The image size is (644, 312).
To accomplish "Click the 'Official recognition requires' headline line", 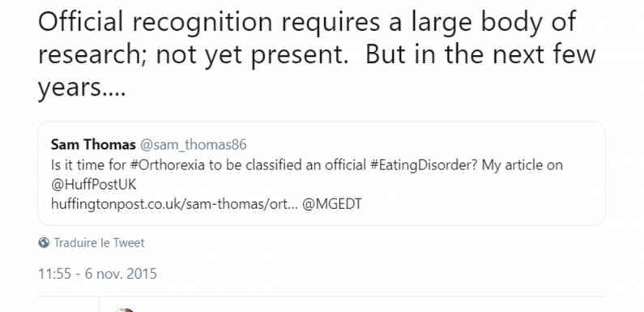I will click(209, 21).
